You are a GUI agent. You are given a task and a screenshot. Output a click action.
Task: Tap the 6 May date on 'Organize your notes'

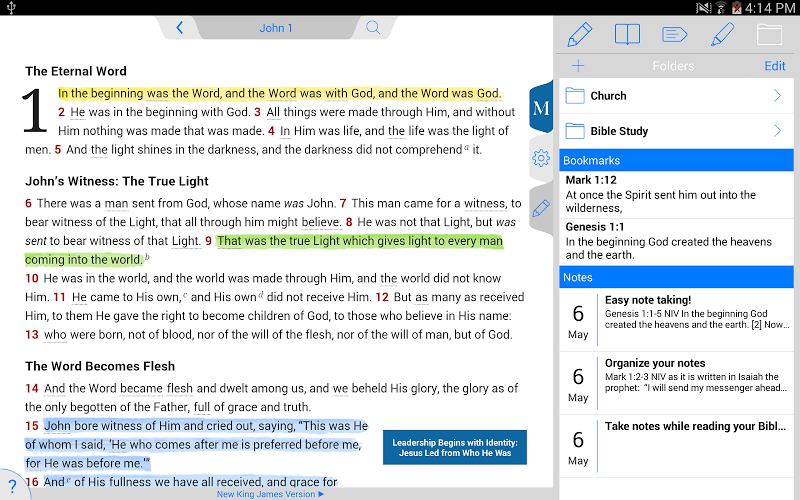578,384
